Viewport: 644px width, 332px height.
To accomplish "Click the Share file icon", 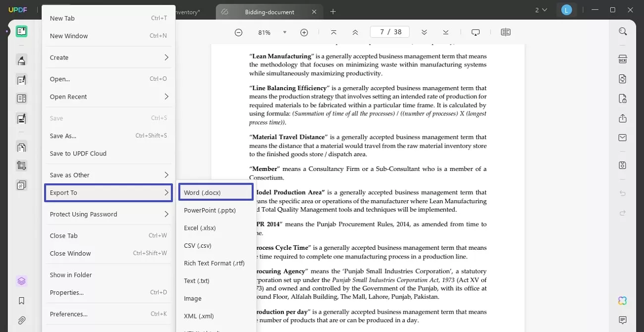I will click(623, 118).
